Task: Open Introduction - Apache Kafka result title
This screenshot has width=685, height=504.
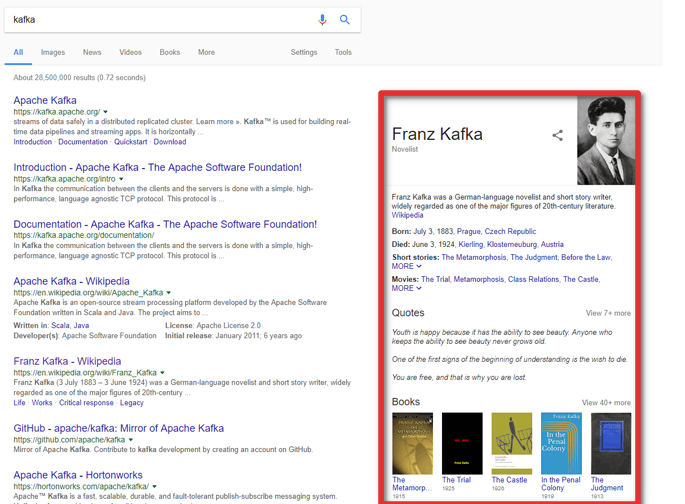Action: 157,168
